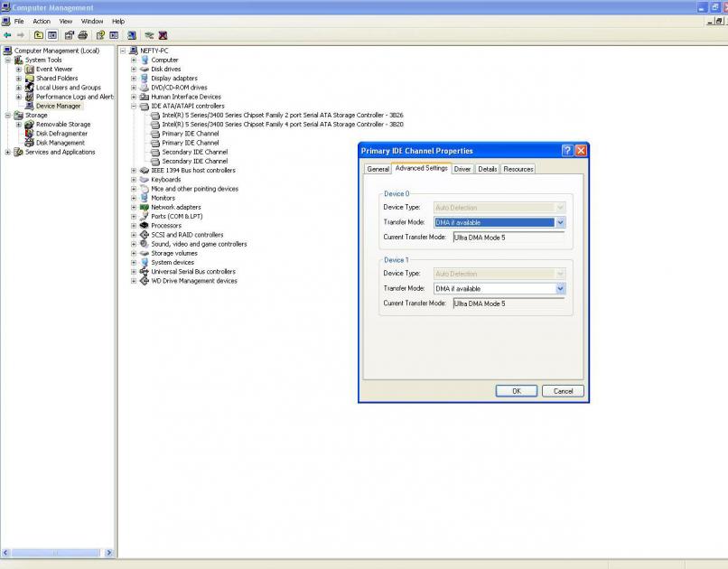Open Device 1 Transfer Mode dropdown
This screenshot has width=728, height=569.
[x=560, y=289]
